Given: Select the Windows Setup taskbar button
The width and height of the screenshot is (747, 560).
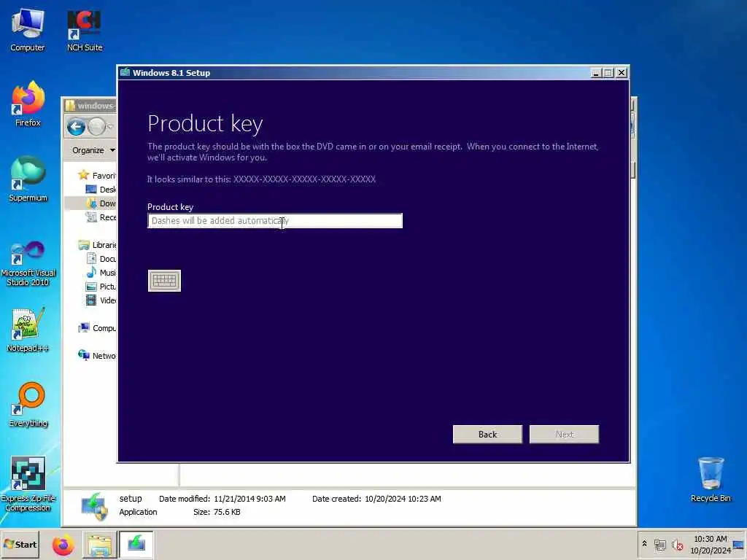Looking at the screenshot, I should pos(136,545).
